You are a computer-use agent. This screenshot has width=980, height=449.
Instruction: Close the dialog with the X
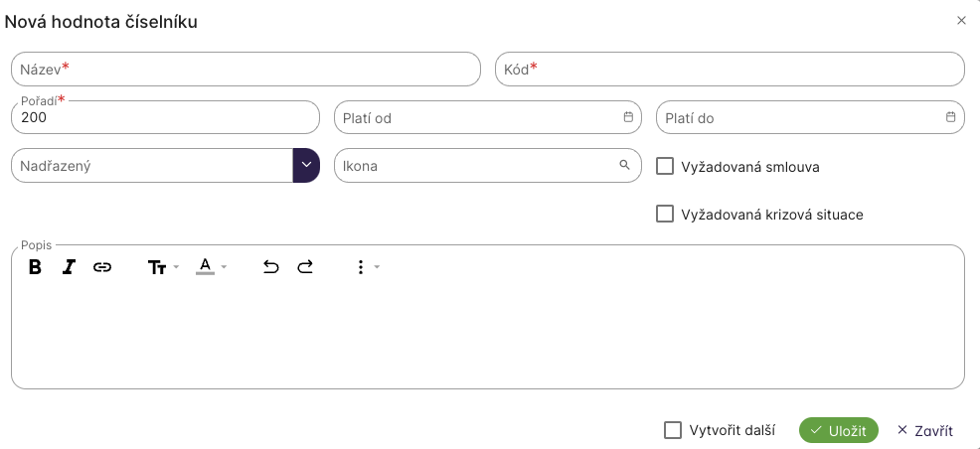(x=961, y=20)
